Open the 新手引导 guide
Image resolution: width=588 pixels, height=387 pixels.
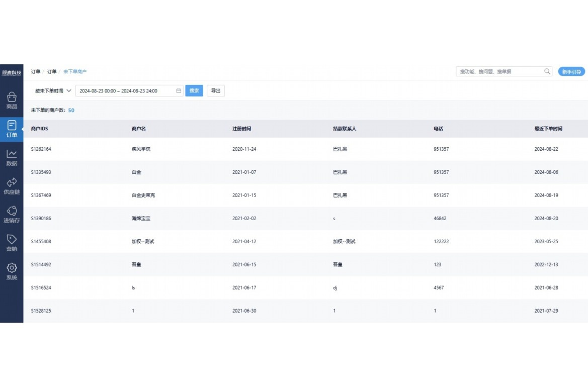[x=571, y=71]
